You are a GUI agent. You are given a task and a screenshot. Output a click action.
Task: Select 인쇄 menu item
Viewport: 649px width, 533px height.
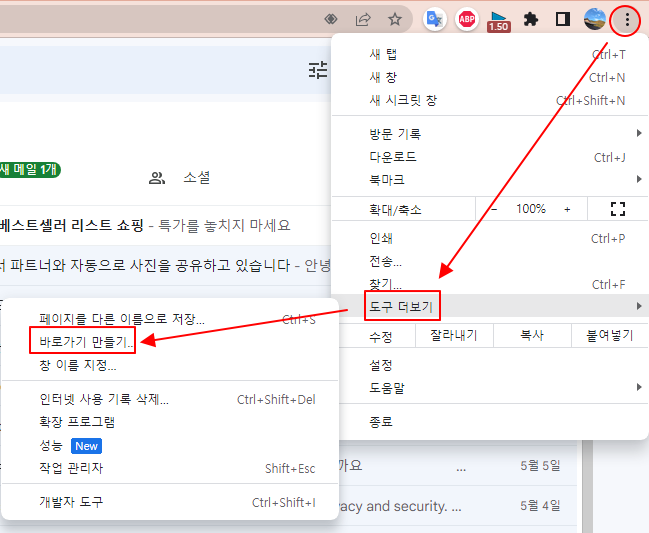click(x=490, y=238)
